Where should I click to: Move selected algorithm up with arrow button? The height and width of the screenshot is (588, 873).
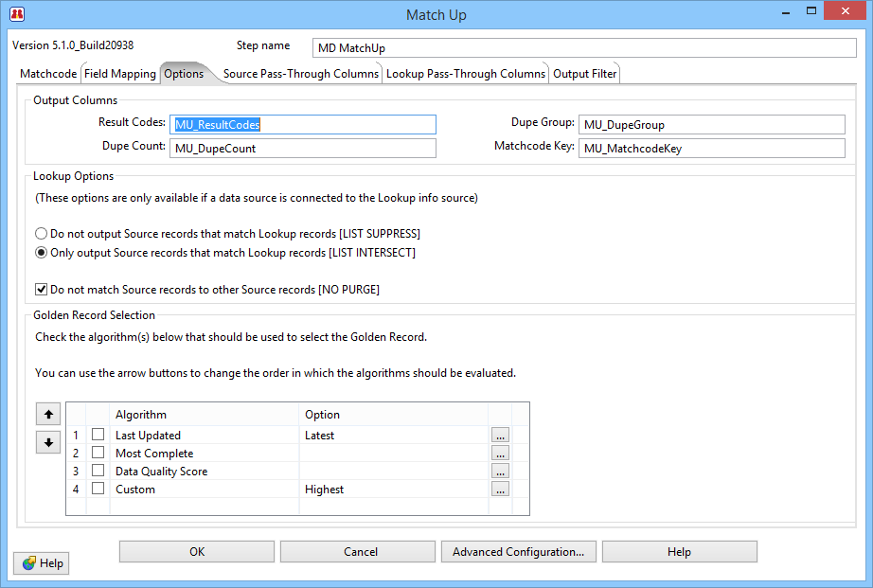(x=47, y=414)
